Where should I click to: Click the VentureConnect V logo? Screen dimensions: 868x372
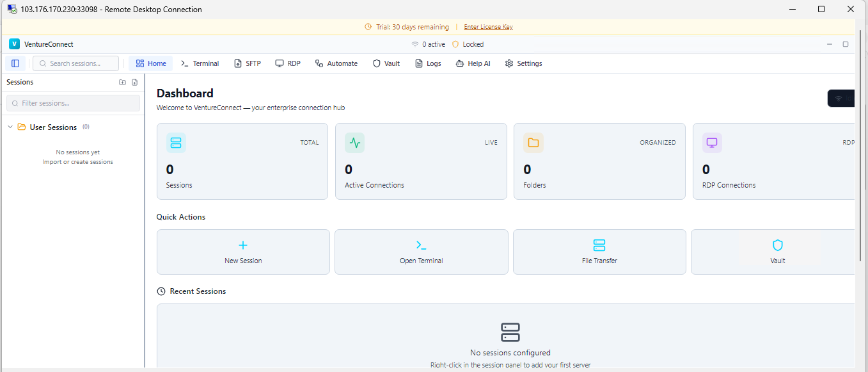click(x=14, y=44)
